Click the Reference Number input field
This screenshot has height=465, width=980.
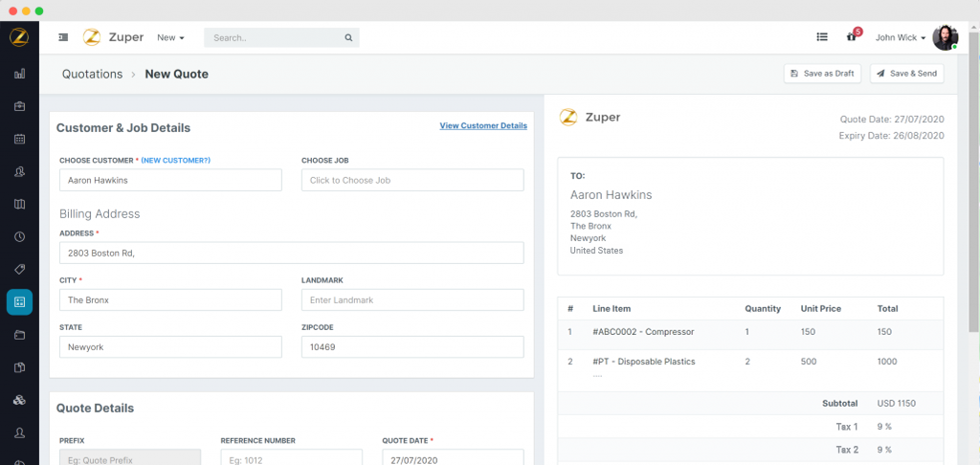[291, 457]
